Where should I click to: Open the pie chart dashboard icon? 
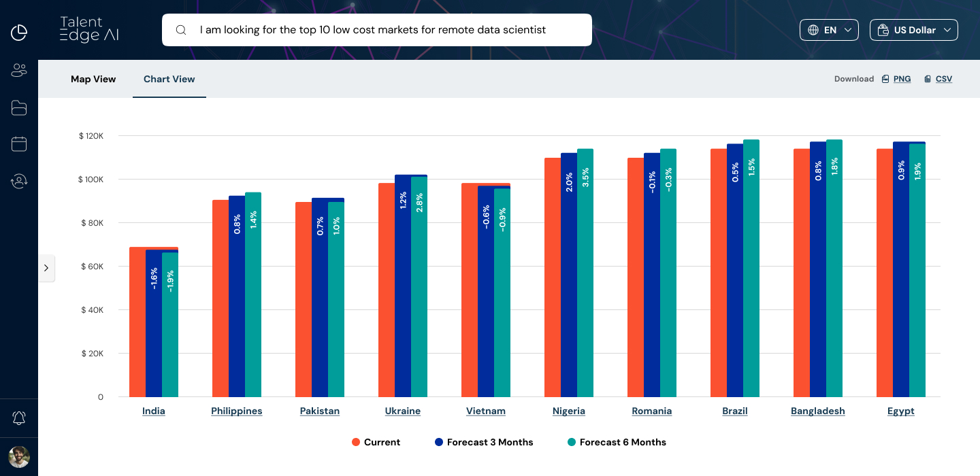point(19,32)
